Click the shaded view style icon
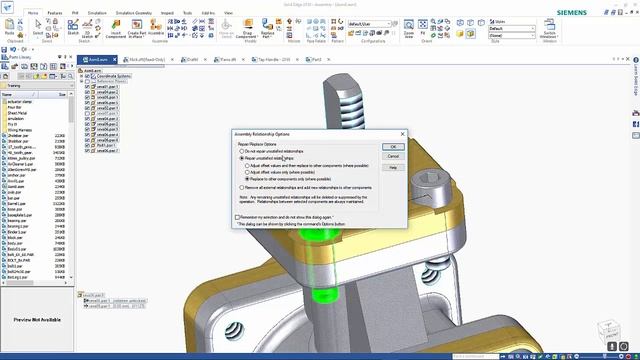 click(x=460, y=34)
